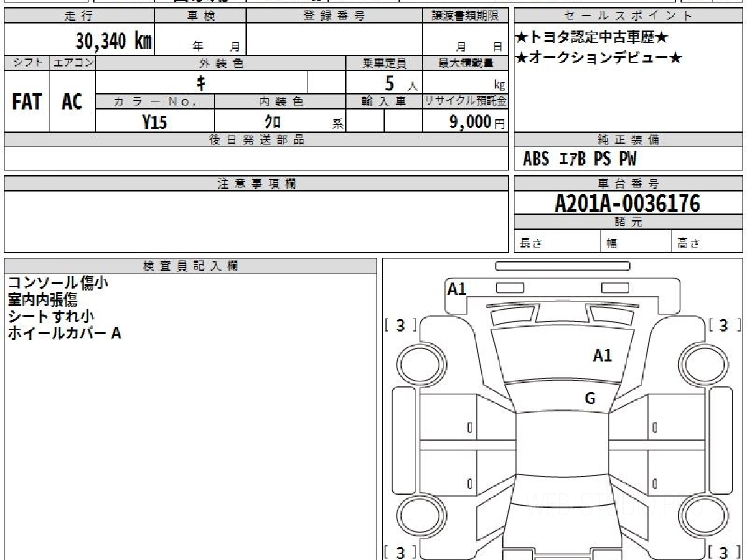The width and height of the screenshot is (747, 560).
Task: Click the リサイクル預託金 header
Action: (x=465, y=101)
